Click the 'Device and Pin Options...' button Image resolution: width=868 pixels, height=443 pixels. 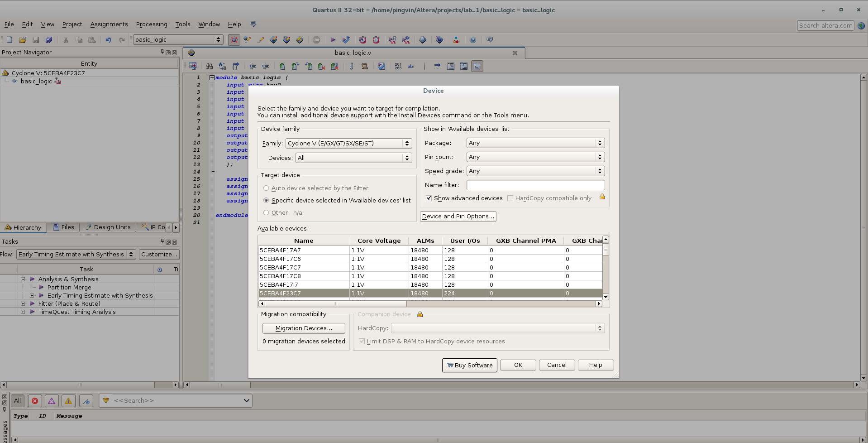tap(458, 216)
